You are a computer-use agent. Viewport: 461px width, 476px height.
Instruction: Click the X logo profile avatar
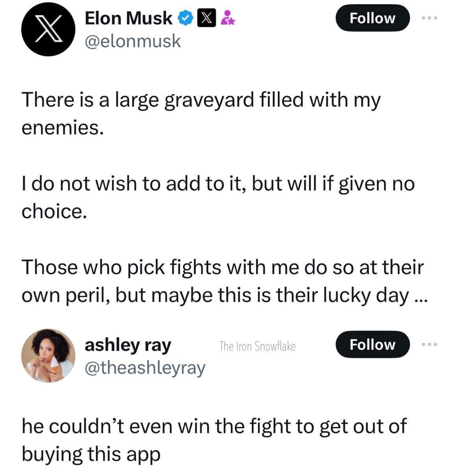coord(48,29)
